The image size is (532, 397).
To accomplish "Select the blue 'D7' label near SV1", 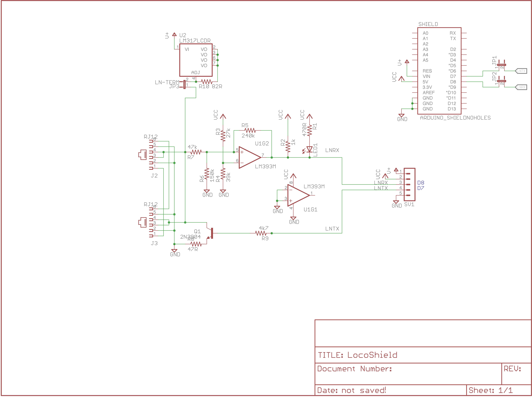I will pos(421,188).
